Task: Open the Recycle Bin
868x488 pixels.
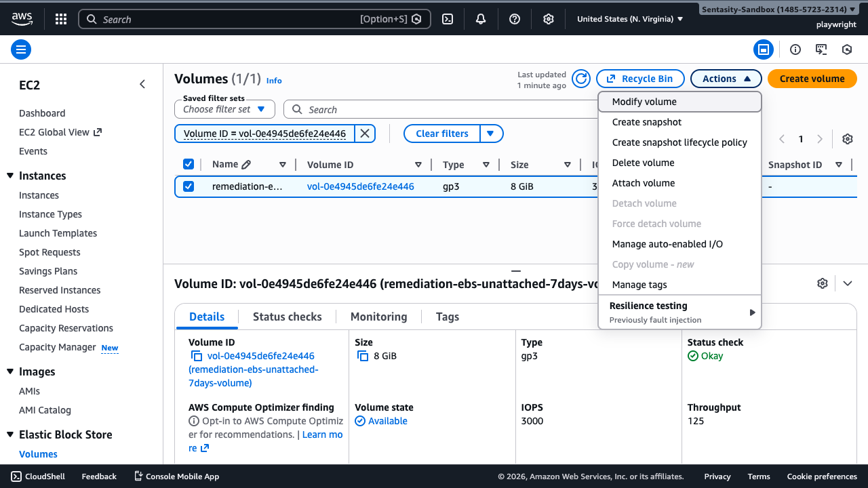Action: [640, 79]
